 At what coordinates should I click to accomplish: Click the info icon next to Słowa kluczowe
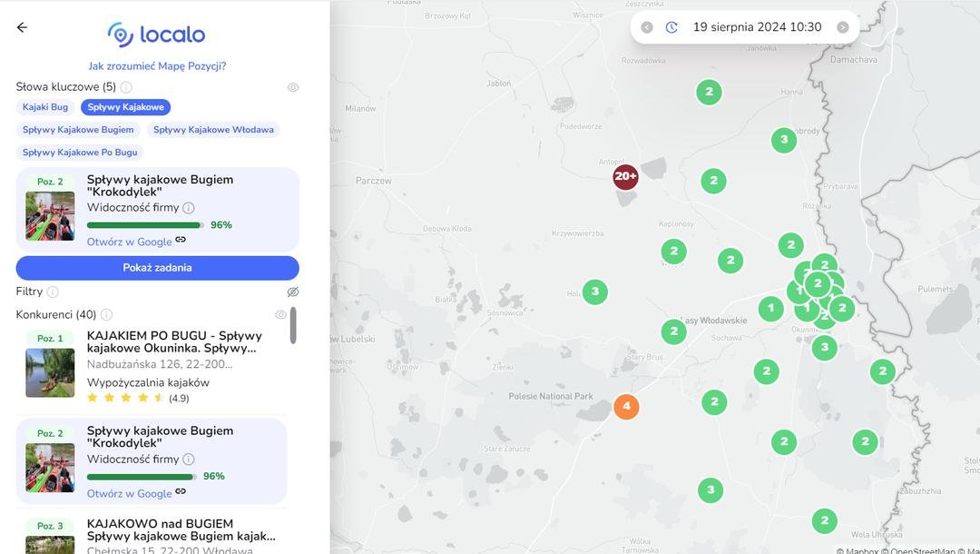[x=126, y=87]
